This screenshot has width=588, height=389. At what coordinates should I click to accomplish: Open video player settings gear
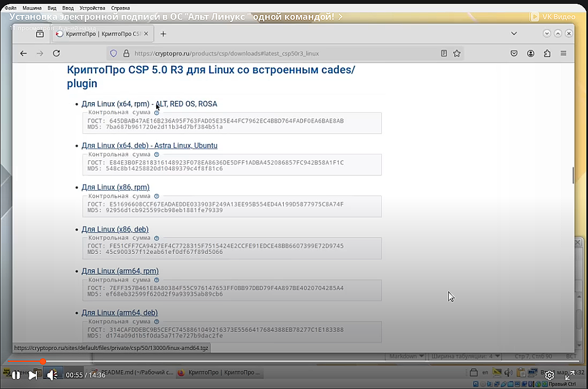[549, 375]
